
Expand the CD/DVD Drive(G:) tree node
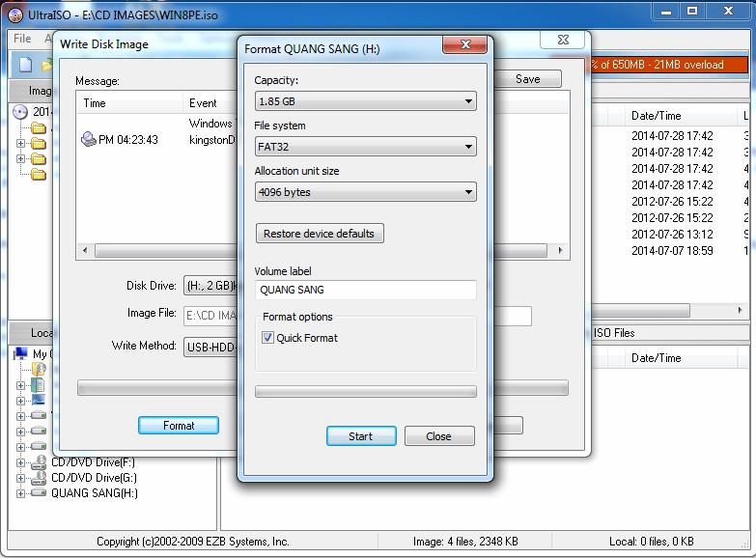coord(20,478)
